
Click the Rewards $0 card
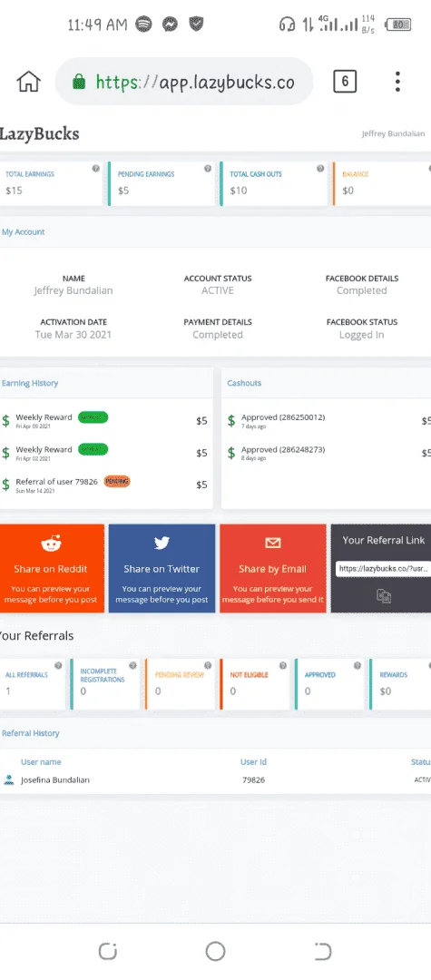[400, 684]
